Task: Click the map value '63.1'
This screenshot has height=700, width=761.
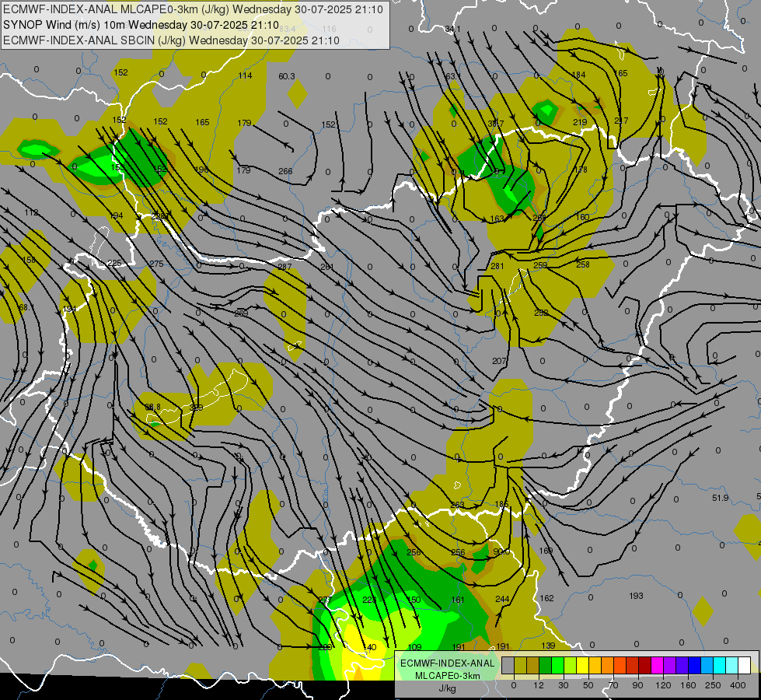Action: click(x=453, y=76)
